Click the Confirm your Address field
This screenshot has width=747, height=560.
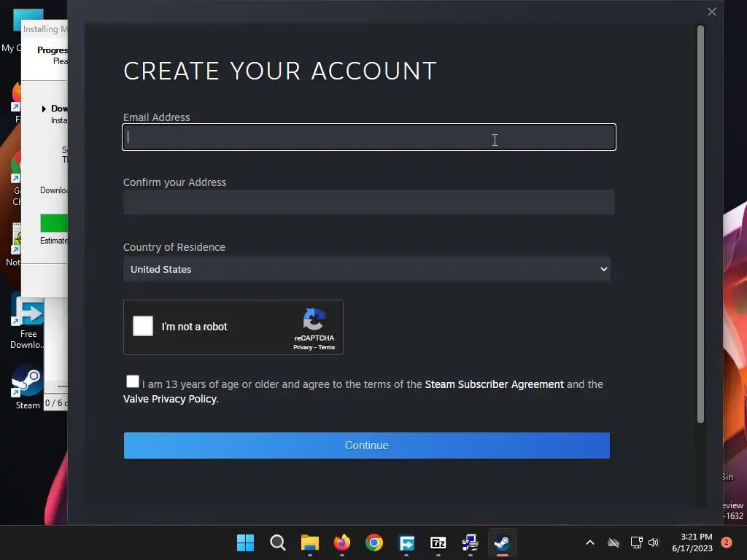coord(368,202)
